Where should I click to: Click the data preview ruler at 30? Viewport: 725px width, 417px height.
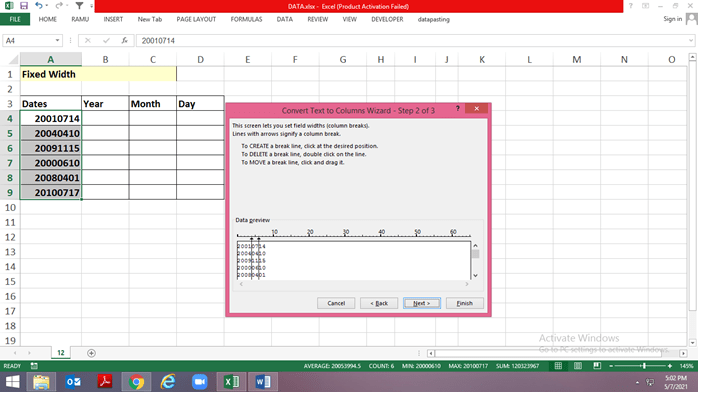tap(346, 233)
